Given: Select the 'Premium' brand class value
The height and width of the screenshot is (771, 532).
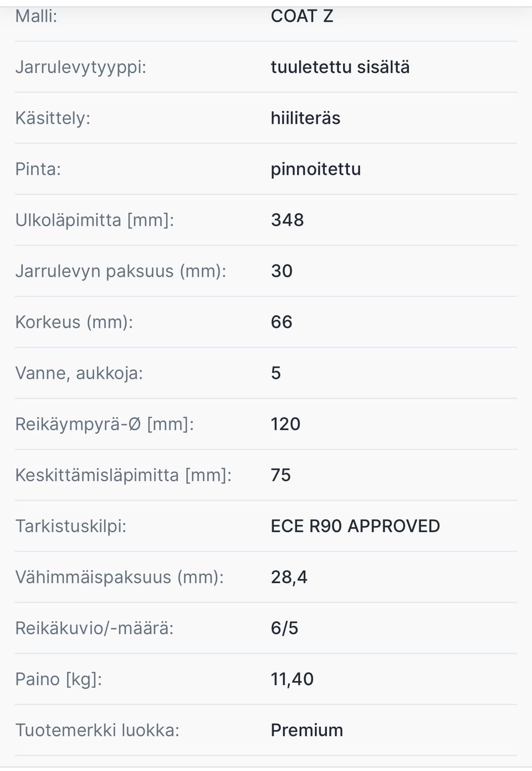Looking at the screenshot, I should coord(306,731).
